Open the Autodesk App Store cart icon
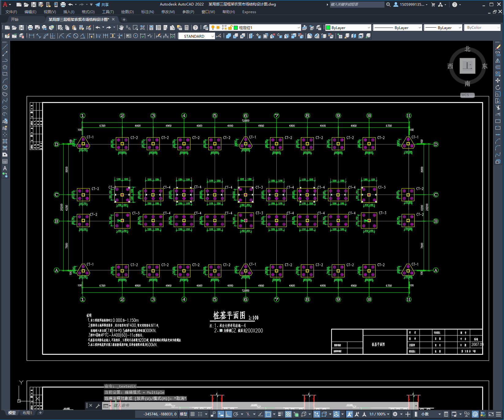 (433, 5)
